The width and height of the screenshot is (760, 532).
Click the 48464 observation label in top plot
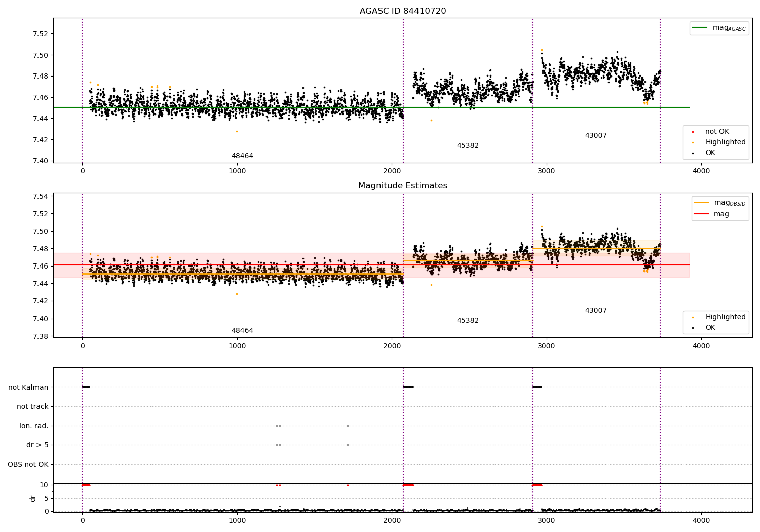242,156
